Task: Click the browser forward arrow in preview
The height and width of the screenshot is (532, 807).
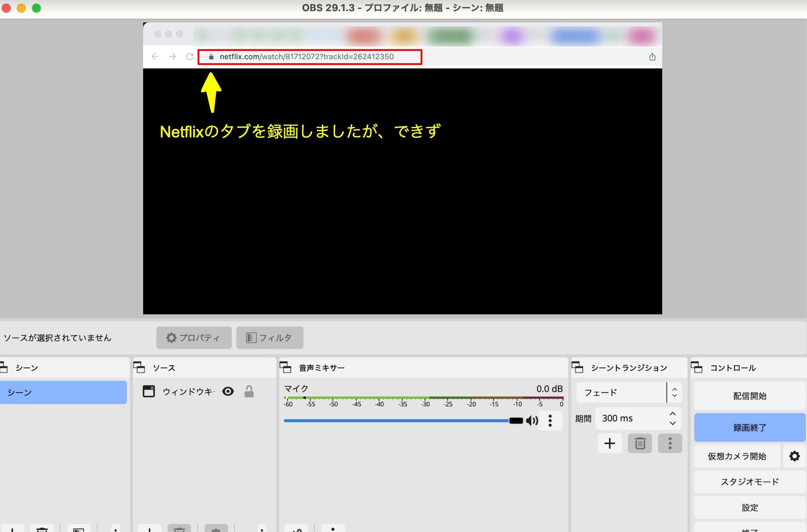Action: (x=172, y=56)
